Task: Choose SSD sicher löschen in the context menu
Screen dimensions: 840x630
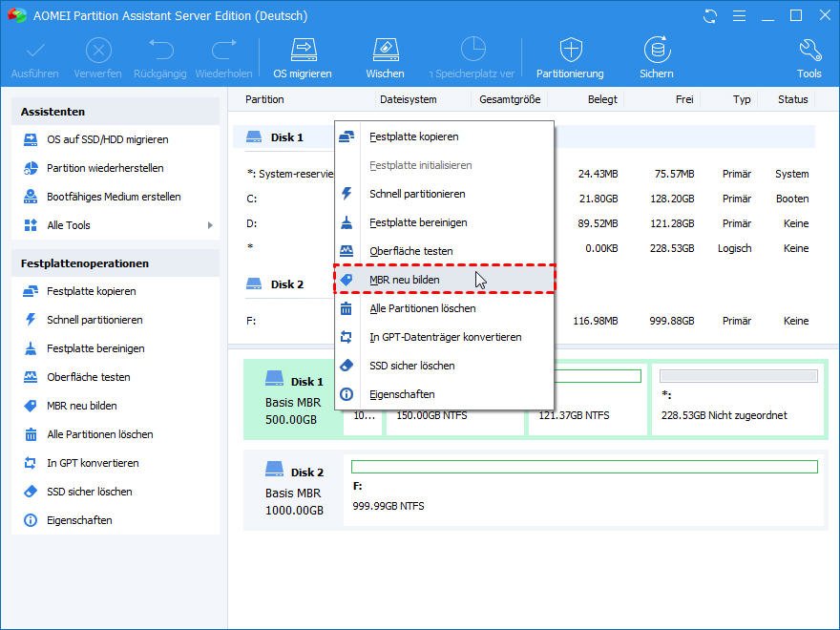Action: (x=411, y=366)
